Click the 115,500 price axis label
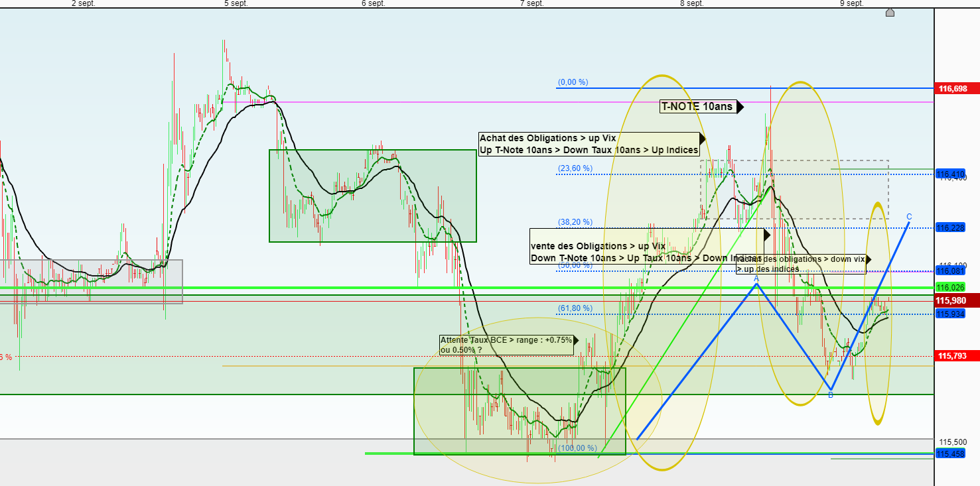Image resolution: width=980 pixels, height=486 pixels. click(x=951, y=442)
